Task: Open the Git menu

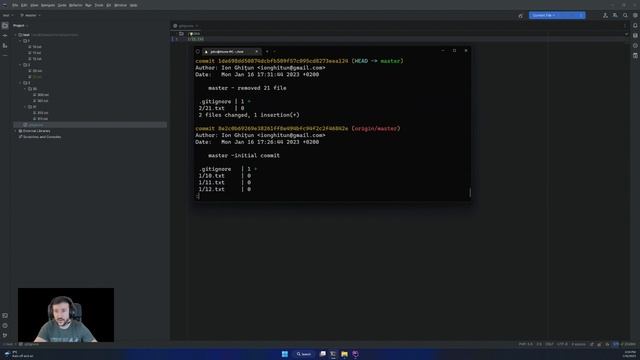Action: [109, 5]
